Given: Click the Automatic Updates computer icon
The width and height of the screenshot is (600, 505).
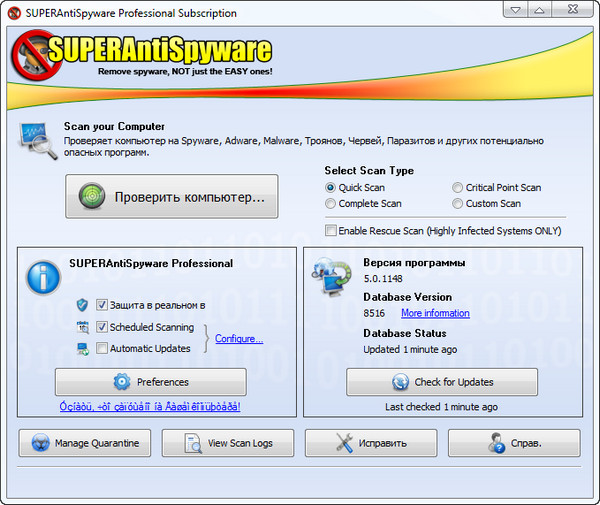Looking at the screenshot, I should 81,349.
